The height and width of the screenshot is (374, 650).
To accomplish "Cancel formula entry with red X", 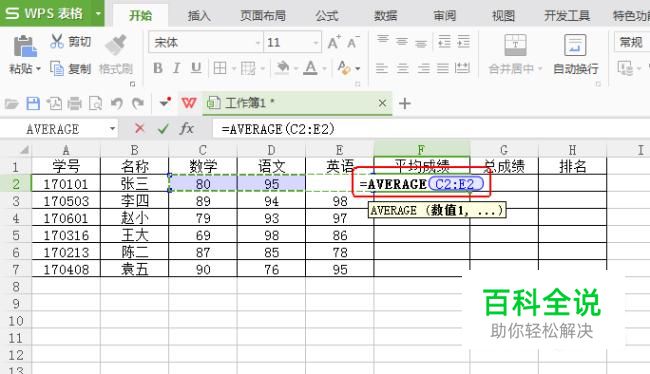I will (x=140, y=129).
